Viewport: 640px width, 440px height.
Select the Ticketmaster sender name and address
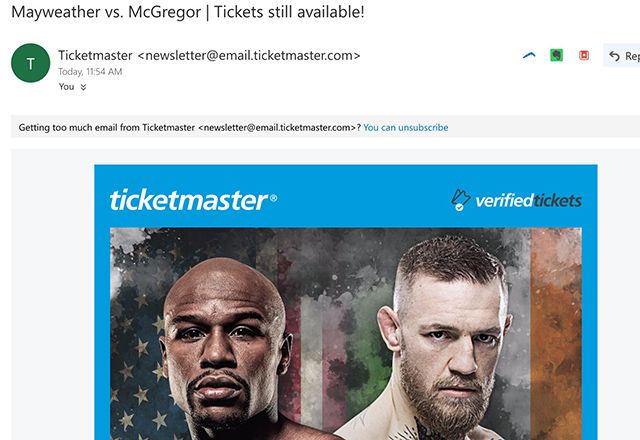tap(209, 55)
